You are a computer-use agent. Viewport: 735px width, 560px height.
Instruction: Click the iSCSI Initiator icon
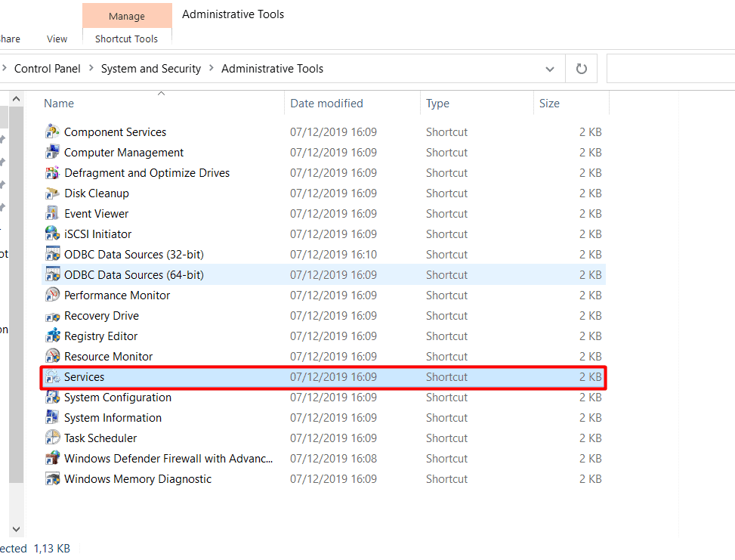coord(52,234)
